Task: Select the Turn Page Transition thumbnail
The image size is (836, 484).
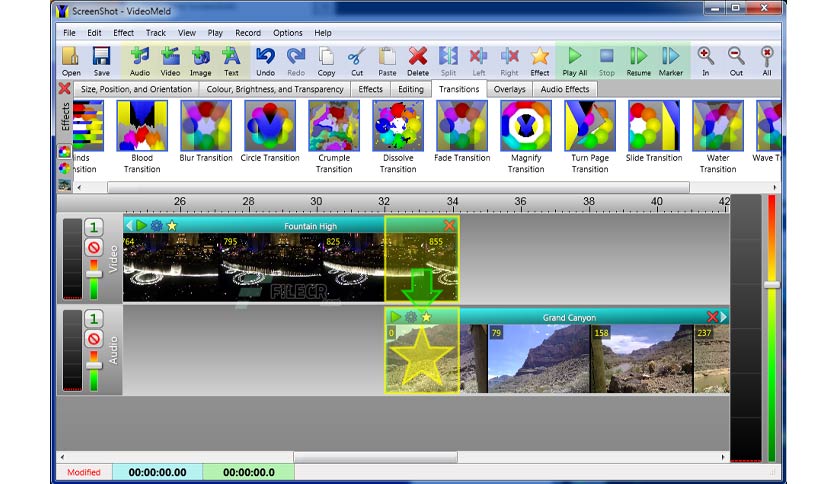Action: point(590,126)
